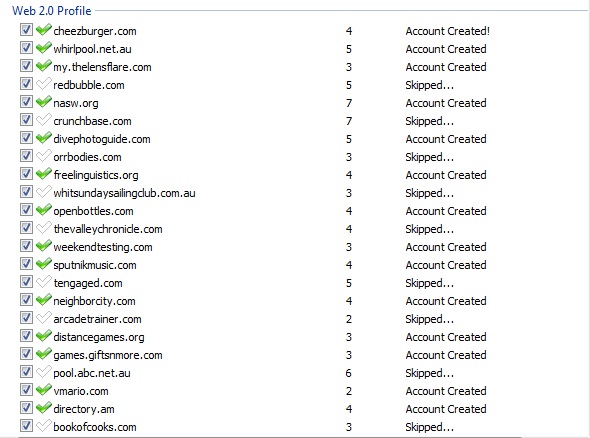The image size is (590, 438).
Task: Click green checkmark icon beside cheezburger.com
Action: pyautogui.click(x=44, y=30)
